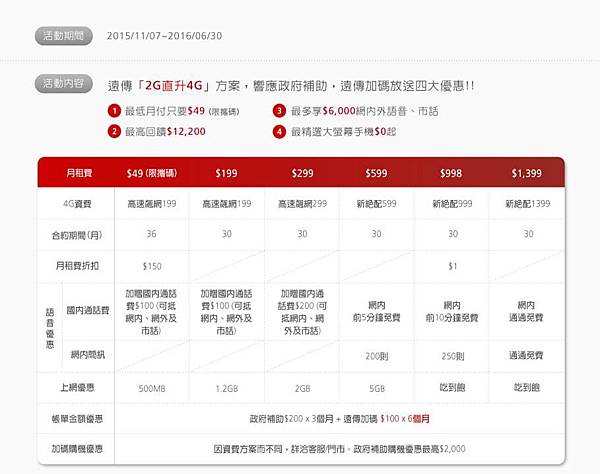Click the $1 discount in $998 column

[x=453, y=266]
